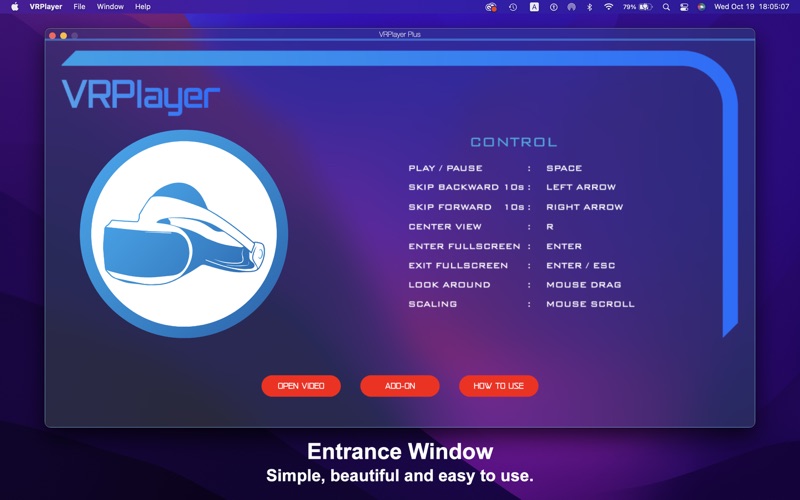800x500 pixels.
Task: Open Spotlight search magnifier
Action: point(666,7)
